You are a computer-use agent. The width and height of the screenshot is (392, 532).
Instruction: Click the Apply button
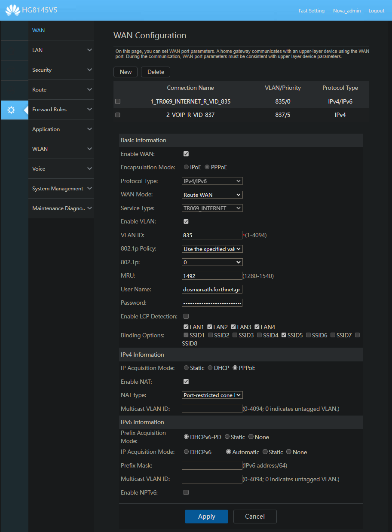click(x=206, y=517)
